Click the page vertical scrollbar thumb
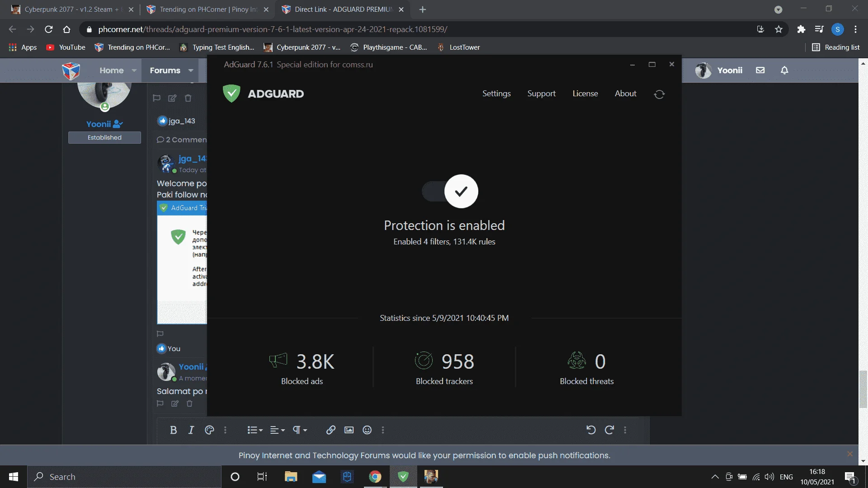868x488 pixels. 863,389
